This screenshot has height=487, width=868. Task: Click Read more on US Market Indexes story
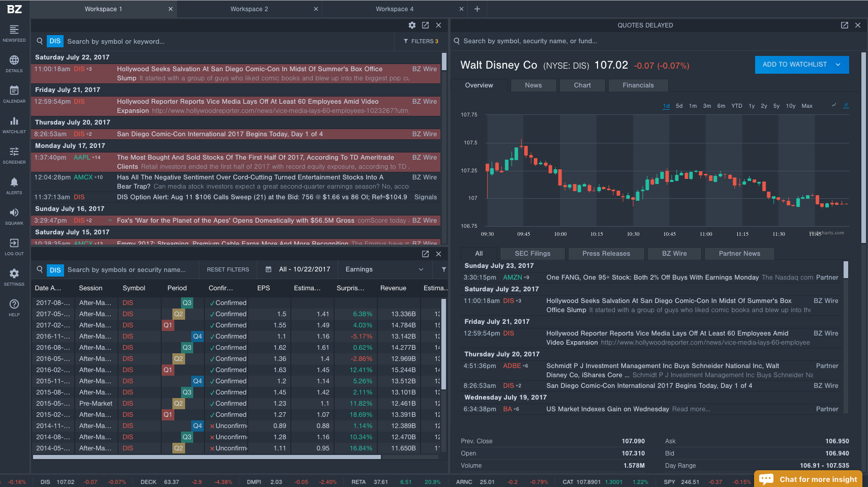(x=691, y=409)
